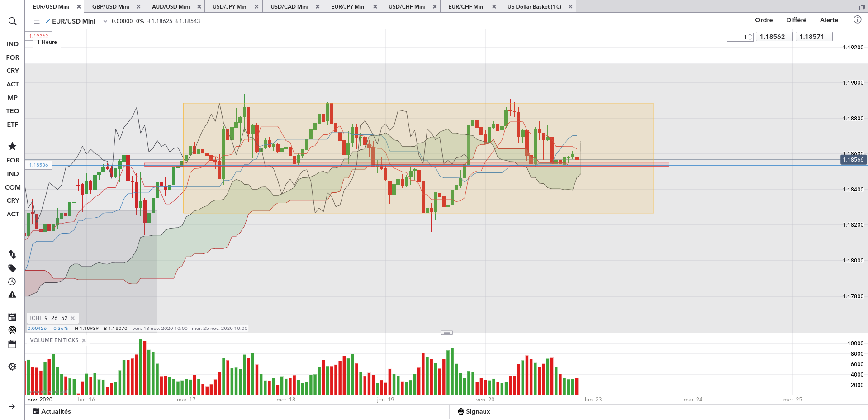Open the alerts warning triangle icon

pyautogui.click(x=12, y=295)
